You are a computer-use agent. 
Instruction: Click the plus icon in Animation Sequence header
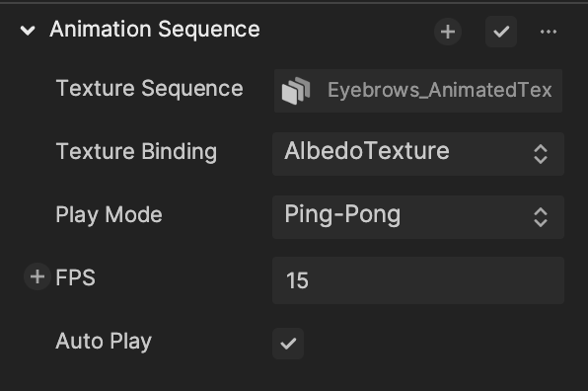tap(448, 32)
